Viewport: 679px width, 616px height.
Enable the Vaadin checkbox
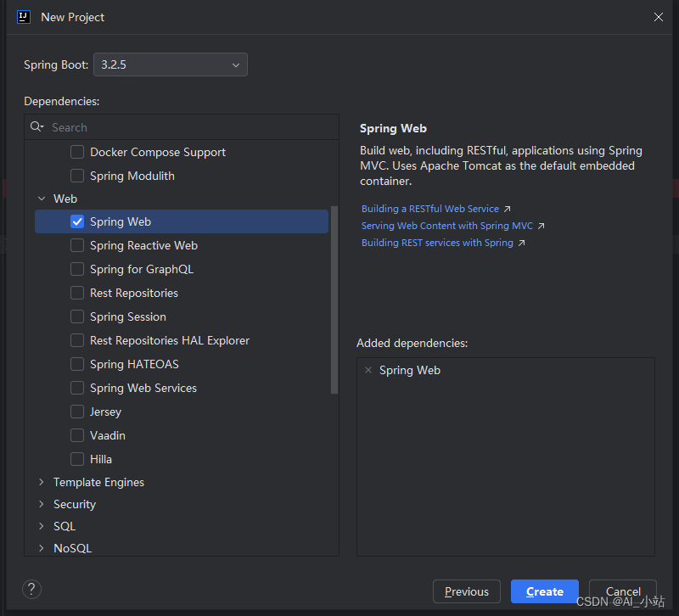77,435
